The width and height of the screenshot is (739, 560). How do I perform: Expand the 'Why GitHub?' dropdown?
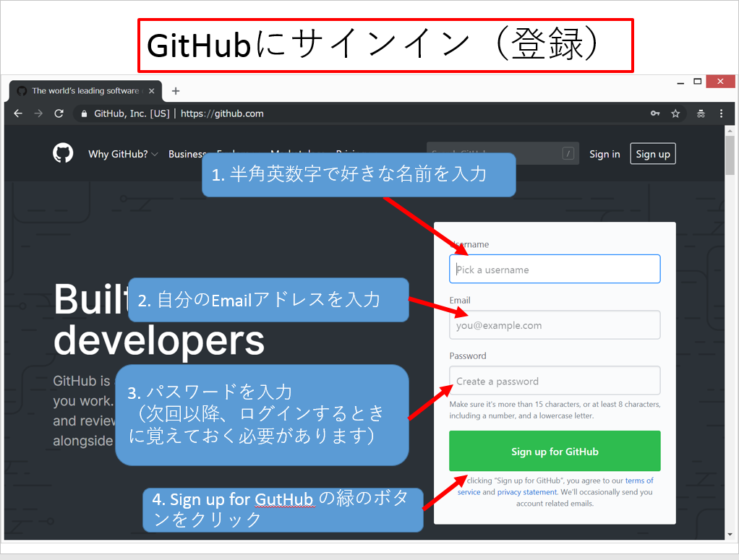(123, 154)
